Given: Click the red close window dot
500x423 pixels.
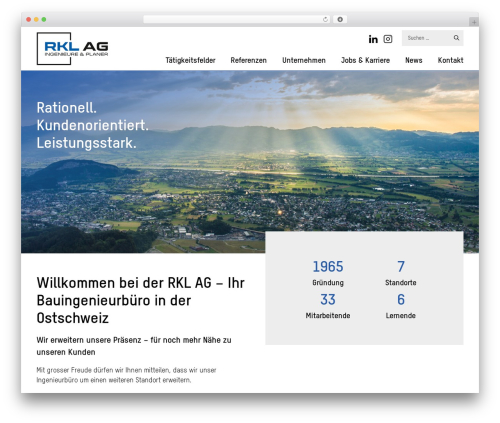Looking at the screenshot, I should point(29,20).
